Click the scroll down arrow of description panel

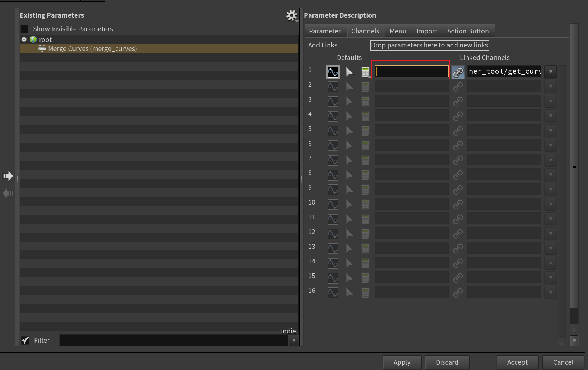574,341
